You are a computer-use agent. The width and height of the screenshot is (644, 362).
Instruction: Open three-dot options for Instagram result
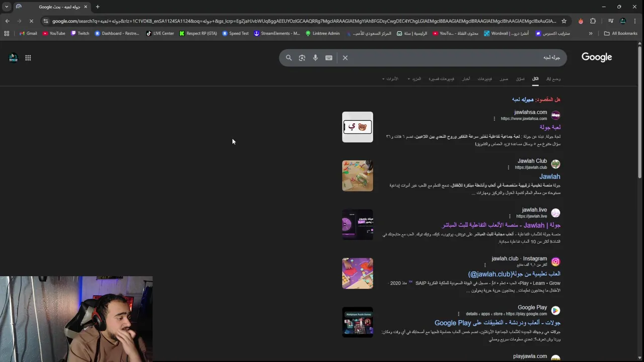485,265
